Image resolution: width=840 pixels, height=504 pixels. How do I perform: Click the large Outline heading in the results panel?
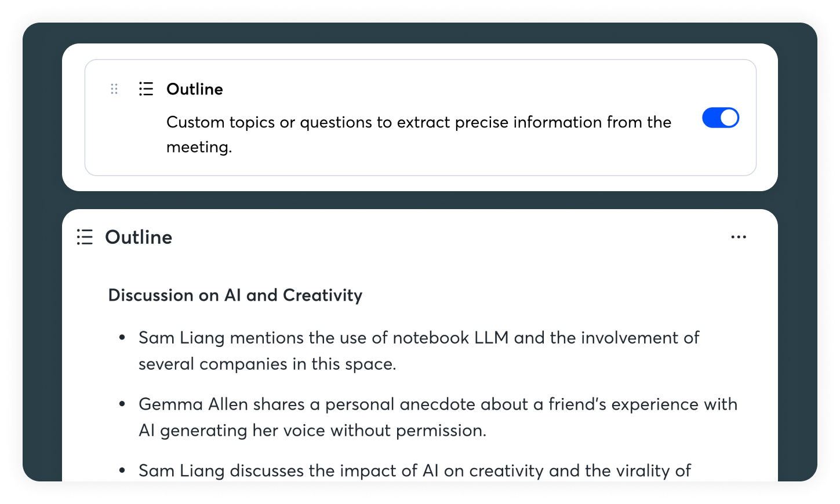click(x=139, y=238)
